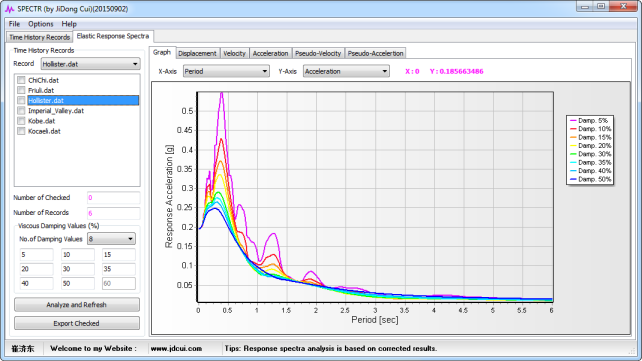This screenshot has width=642, height=361.
Task: Select the Kocaeli.dat record name
Action: (44, 131)
